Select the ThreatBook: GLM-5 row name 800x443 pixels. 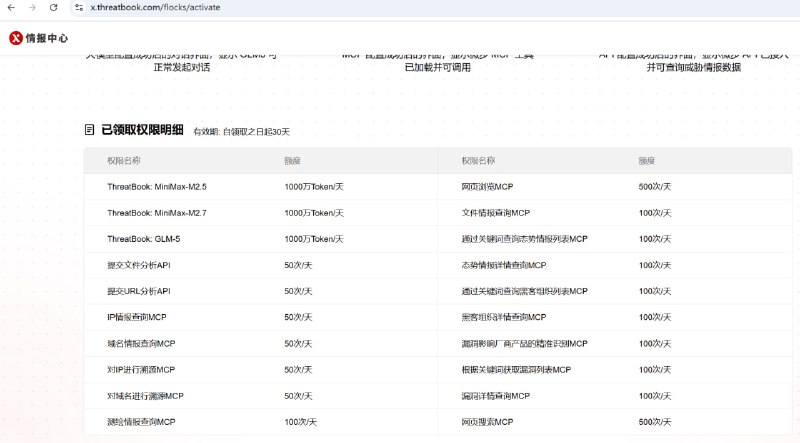[x=143, y=239]
